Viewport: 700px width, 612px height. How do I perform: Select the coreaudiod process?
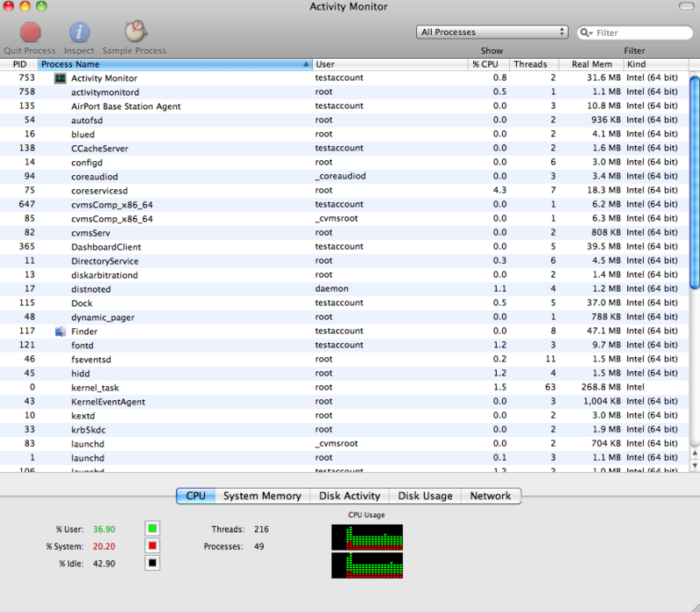coord(344,176)
